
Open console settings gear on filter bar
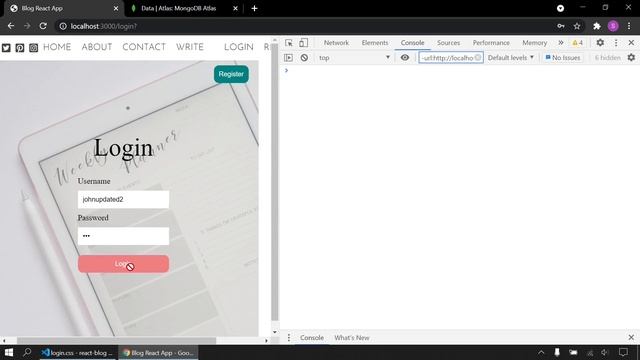click(631, 58)
